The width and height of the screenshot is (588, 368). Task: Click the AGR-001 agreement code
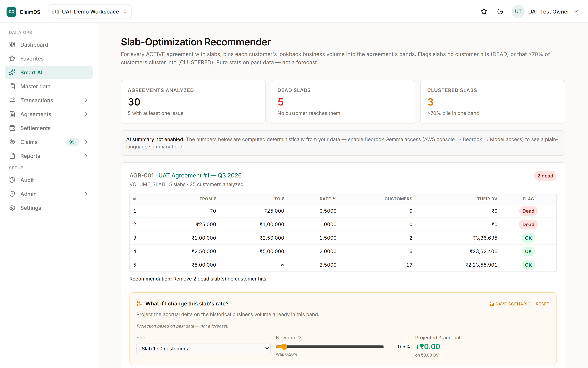[x=141, y=175]
